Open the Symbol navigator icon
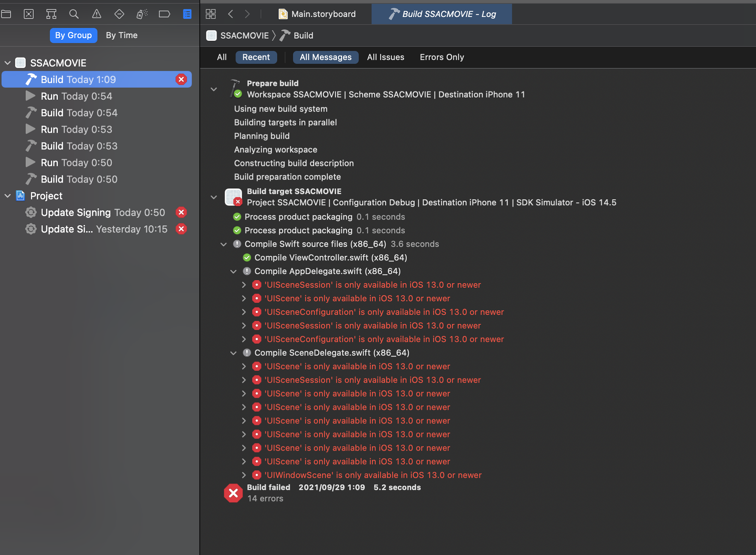The width and height of the screenshot is (756, 555). [51, 14]
